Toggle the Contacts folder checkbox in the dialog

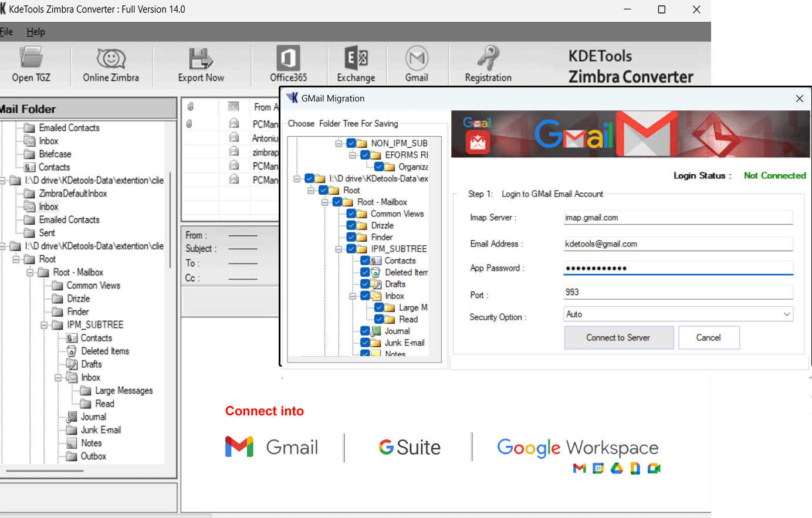tap(365, 260)
